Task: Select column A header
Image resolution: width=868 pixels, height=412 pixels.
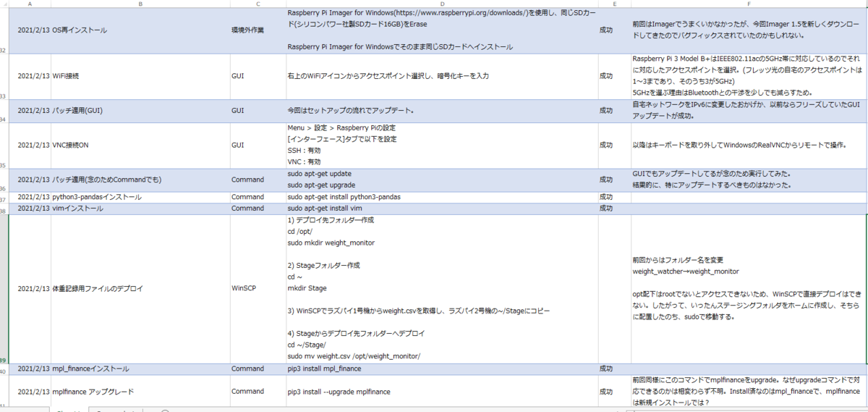Action: 29,4
